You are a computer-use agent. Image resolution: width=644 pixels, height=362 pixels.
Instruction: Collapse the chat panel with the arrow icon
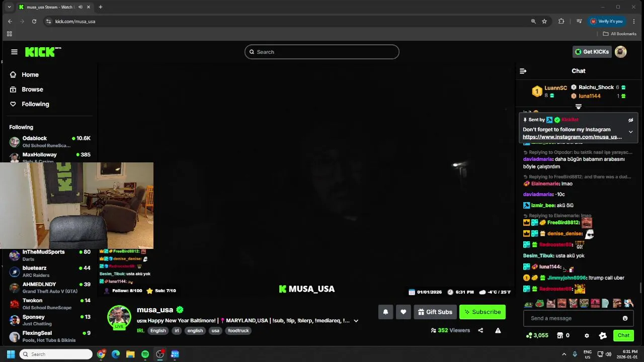[523, 71]
